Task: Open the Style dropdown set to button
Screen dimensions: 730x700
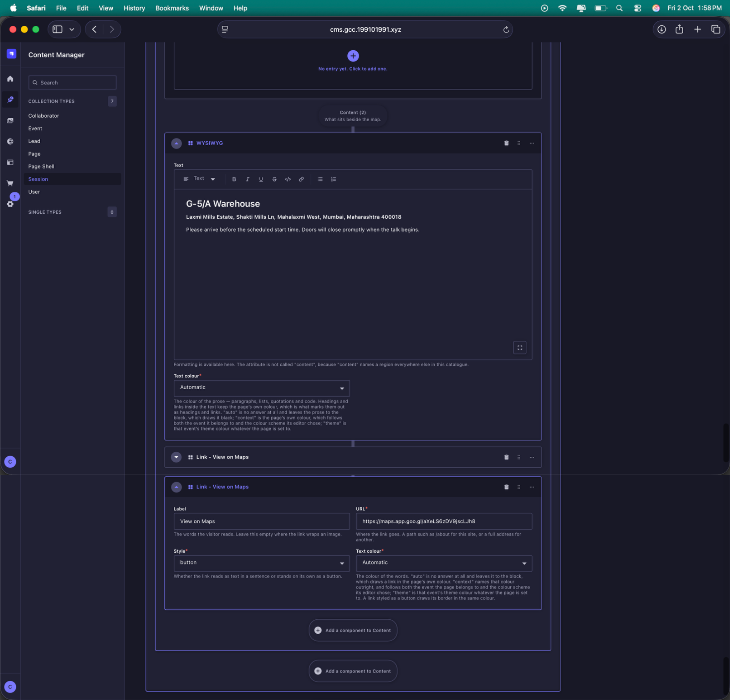Action: coord(261,563)
